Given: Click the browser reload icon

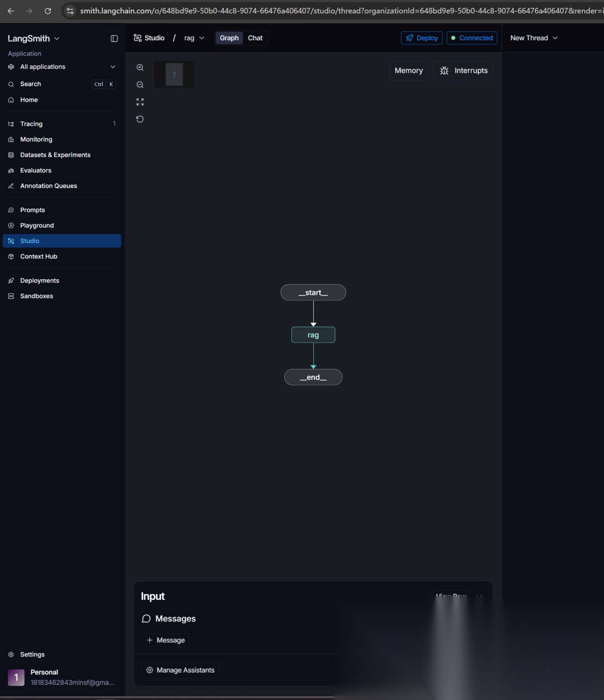Looking at the screenshot, I should (x=48, y=11).
